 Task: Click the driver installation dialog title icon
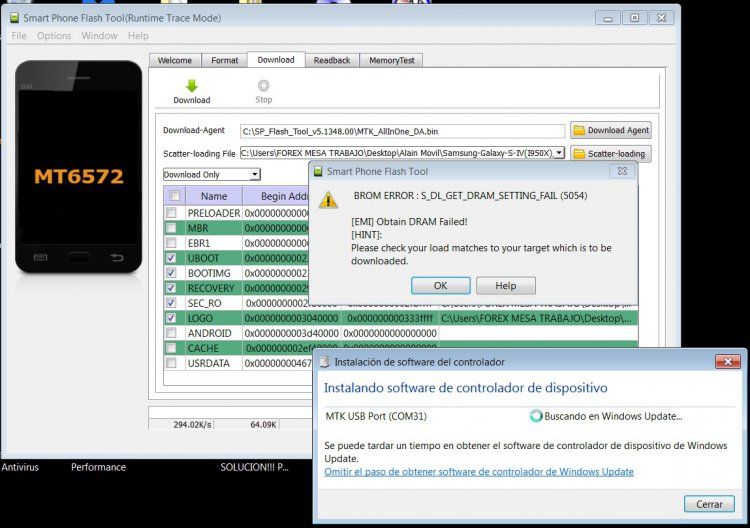point(325,362)
